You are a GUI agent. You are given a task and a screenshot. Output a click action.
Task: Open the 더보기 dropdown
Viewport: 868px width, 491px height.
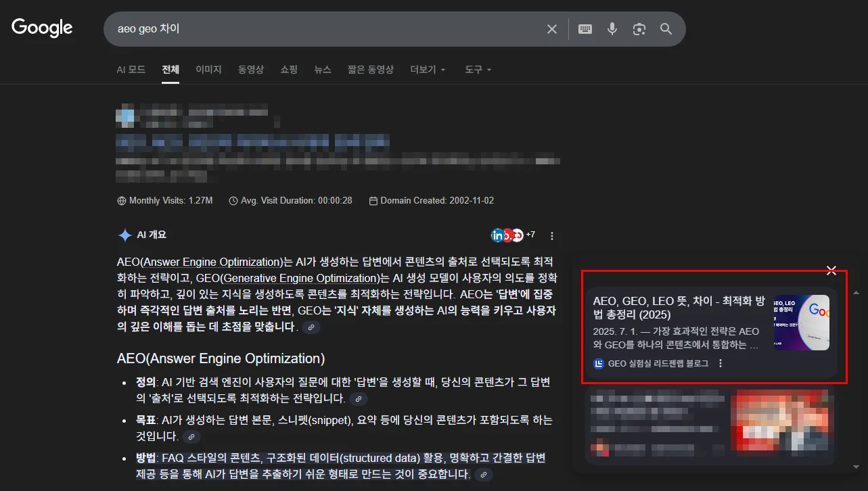pyautogui.click(x=428, y=69)
